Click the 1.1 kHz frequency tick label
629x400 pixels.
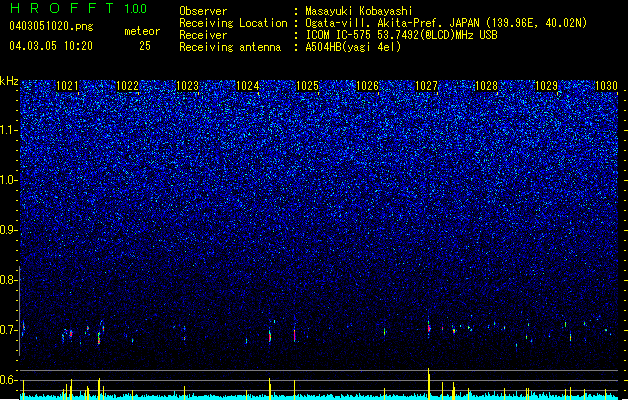click(9, 130)
